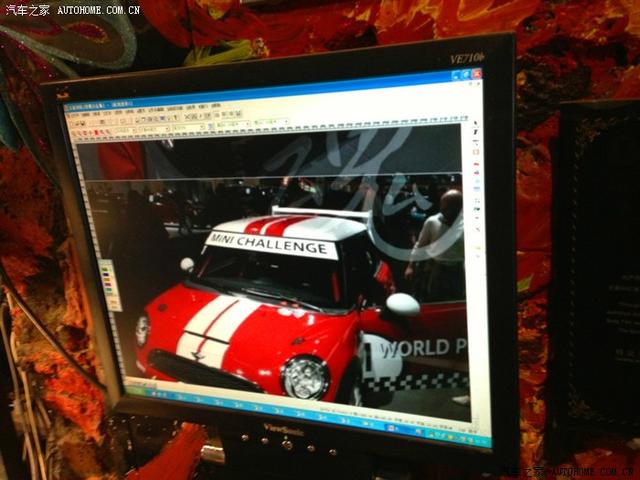Minimize the image editor window
This screenshot has height=480, width=640.
[x=456, y=75]
